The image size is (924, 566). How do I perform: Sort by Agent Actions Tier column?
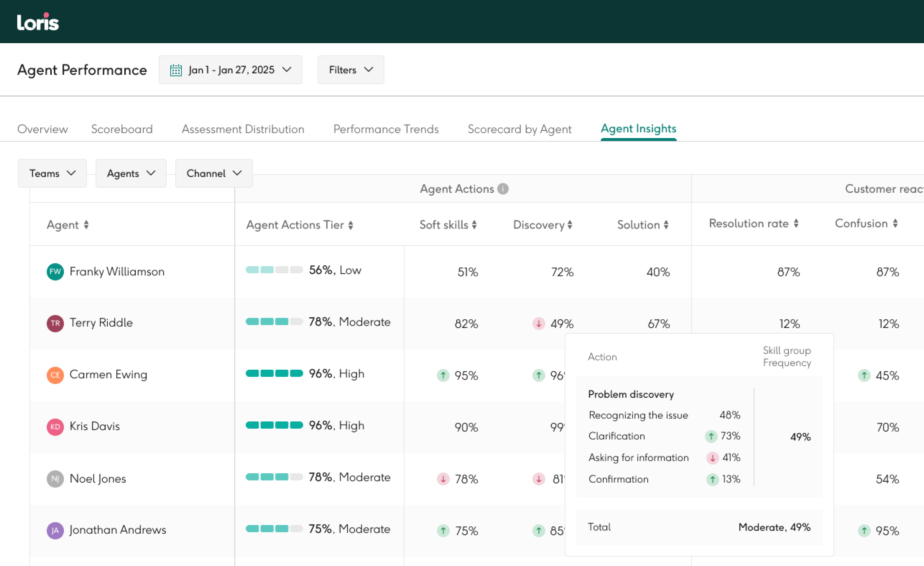351,225
